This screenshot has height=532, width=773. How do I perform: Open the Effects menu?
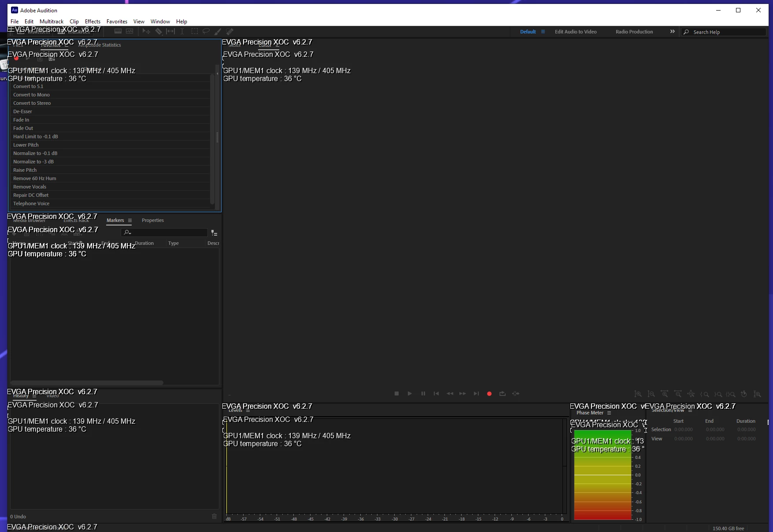[92, 21]
